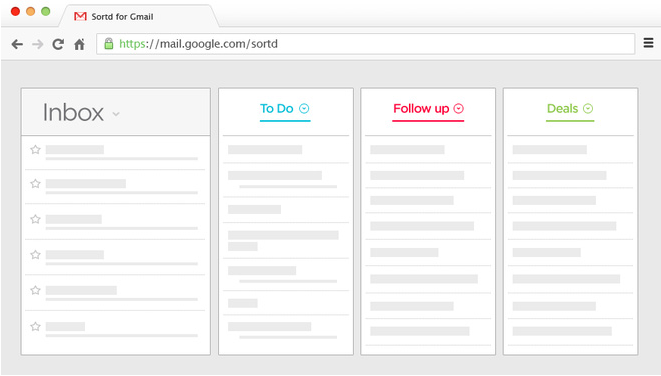The image size is (661, 376).
Task: Go back using the browser back arrow
Action: tap(17, 44)
